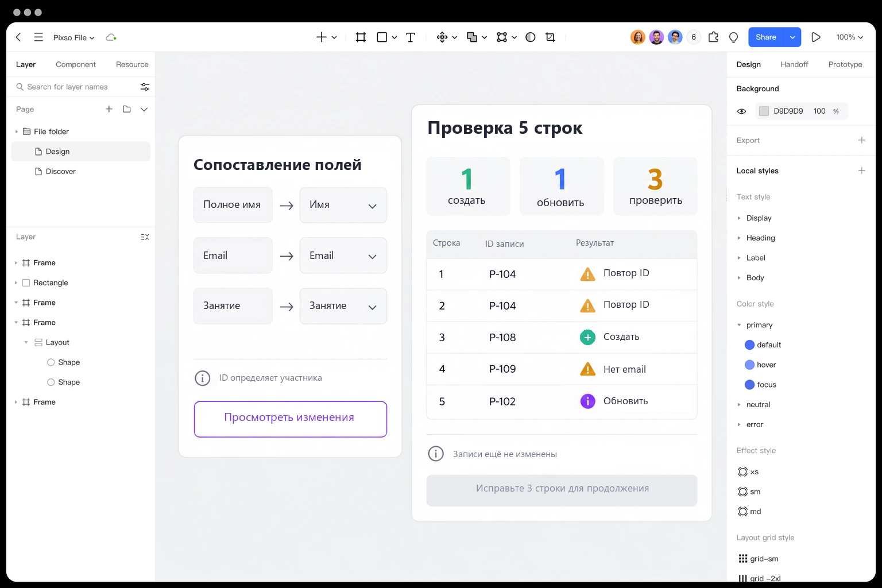Start presentation with the play icon

point(815,37)
